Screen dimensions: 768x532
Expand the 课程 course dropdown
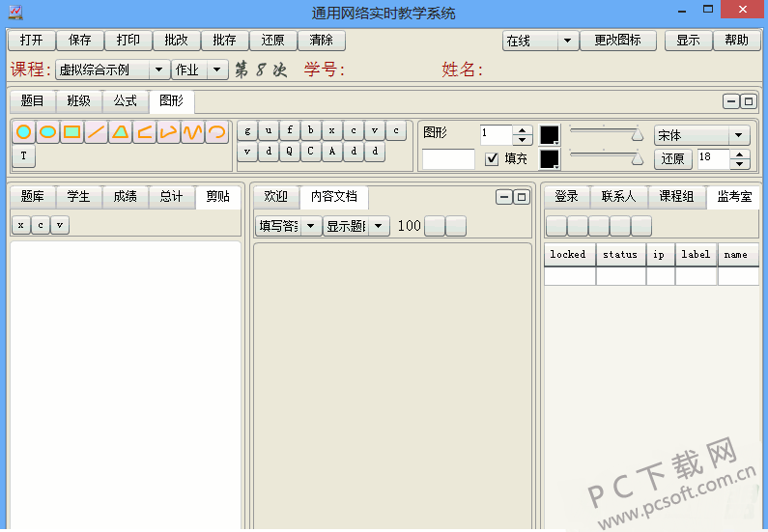pyautogui.click(x=158, y=70)
